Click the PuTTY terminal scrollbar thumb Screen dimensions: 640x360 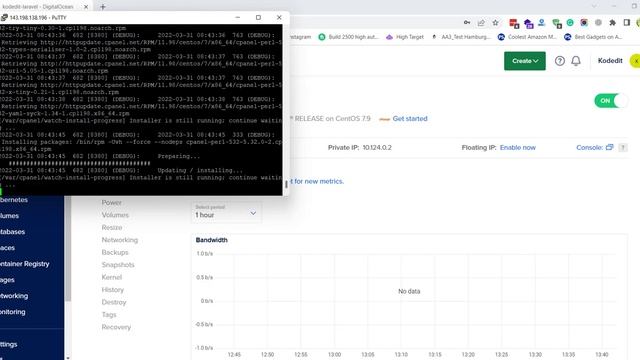(286, 184)
